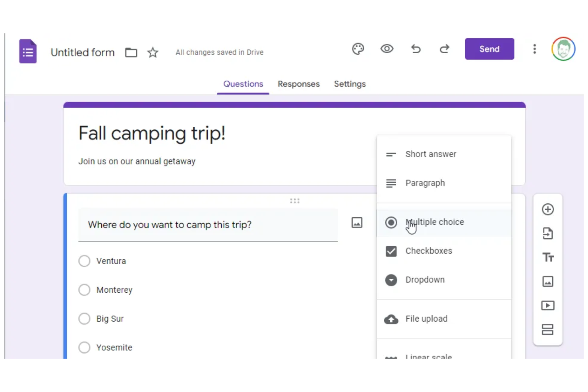Select the Yosemite option
Viewport: 588px width, 392px height.
click(84, 347)
